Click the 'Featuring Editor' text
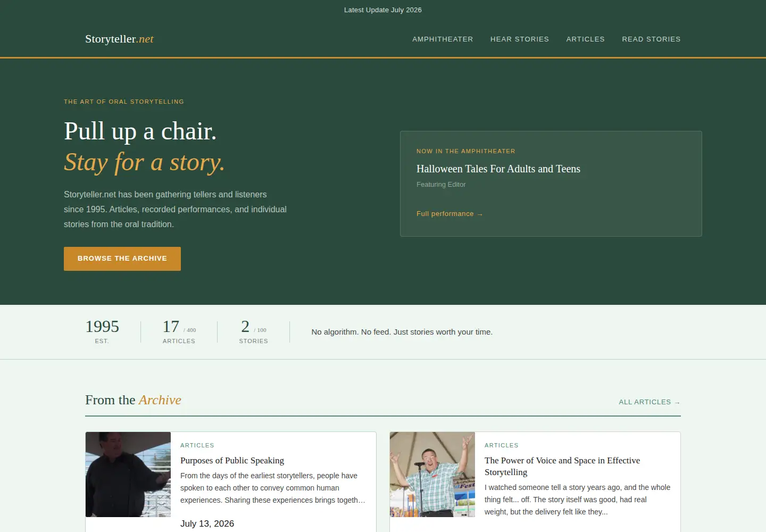The width and height of the screenshot is (766, 532). click(441, 185)
